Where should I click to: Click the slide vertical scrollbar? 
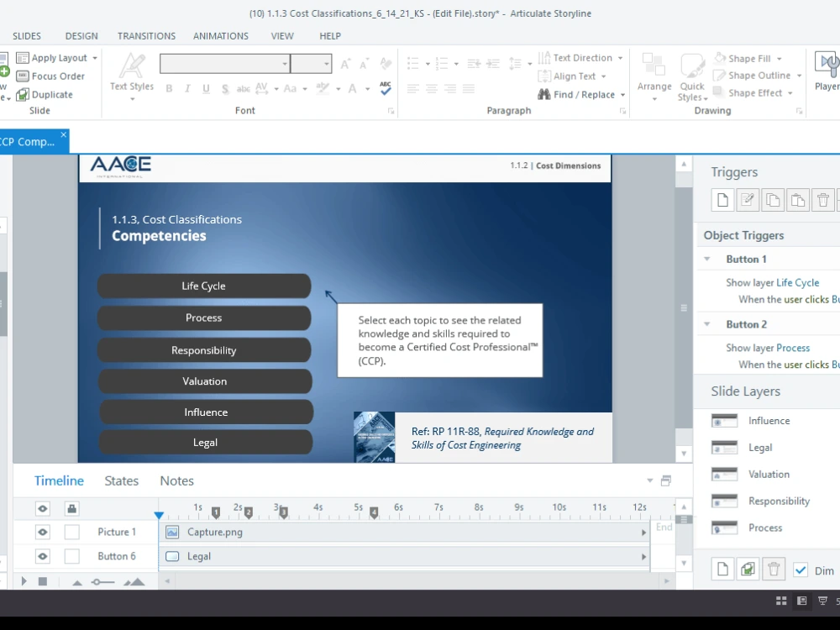click(x=684, y=308)
